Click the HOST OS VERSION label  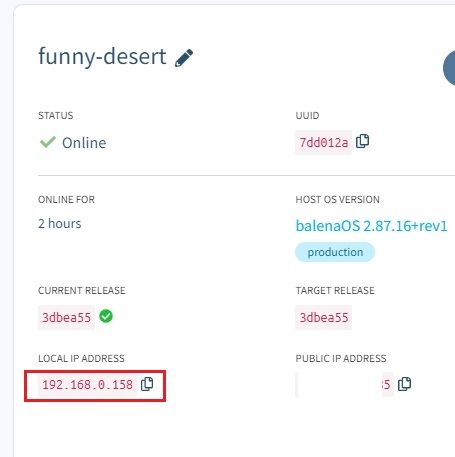338,199
